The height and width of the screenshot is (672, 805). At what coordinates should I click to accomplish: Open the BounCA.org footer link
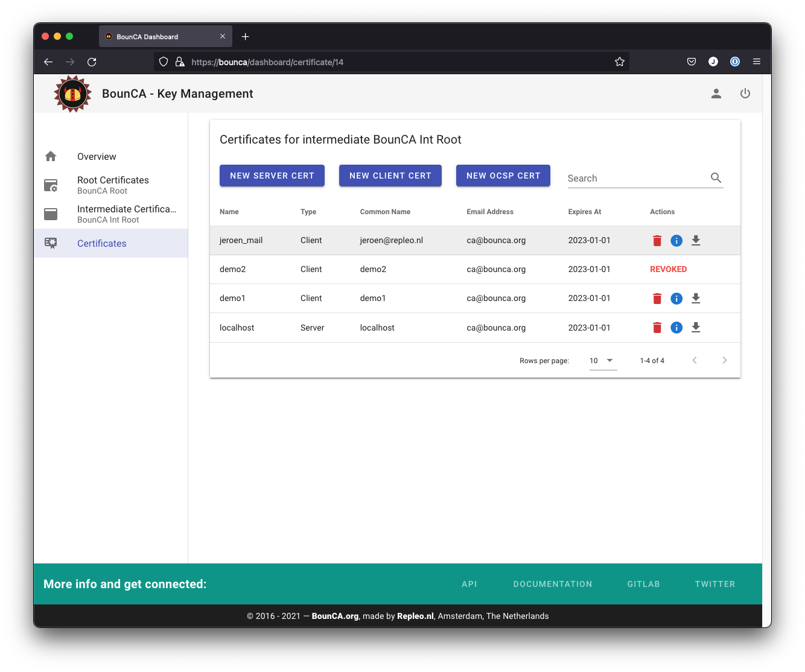tap(335, 616)
